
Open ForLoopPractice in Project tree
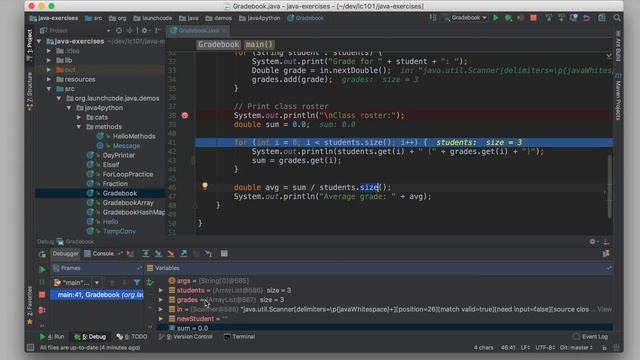(x=128, y=174)
